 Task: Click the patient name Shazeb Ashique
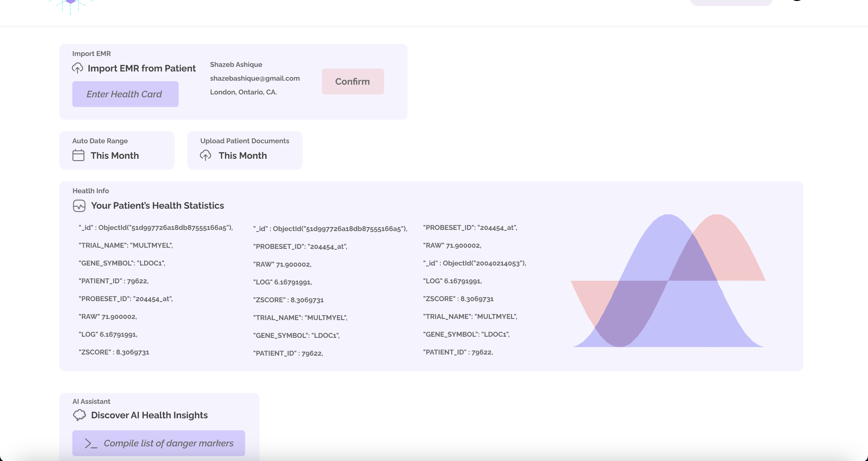(x=236, y=64)
